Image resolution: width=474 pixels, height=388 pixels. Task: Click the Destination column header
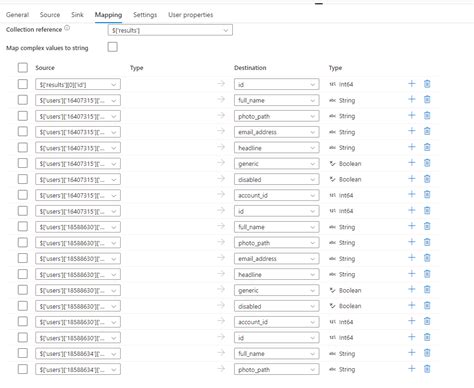(x=250, y=68)
